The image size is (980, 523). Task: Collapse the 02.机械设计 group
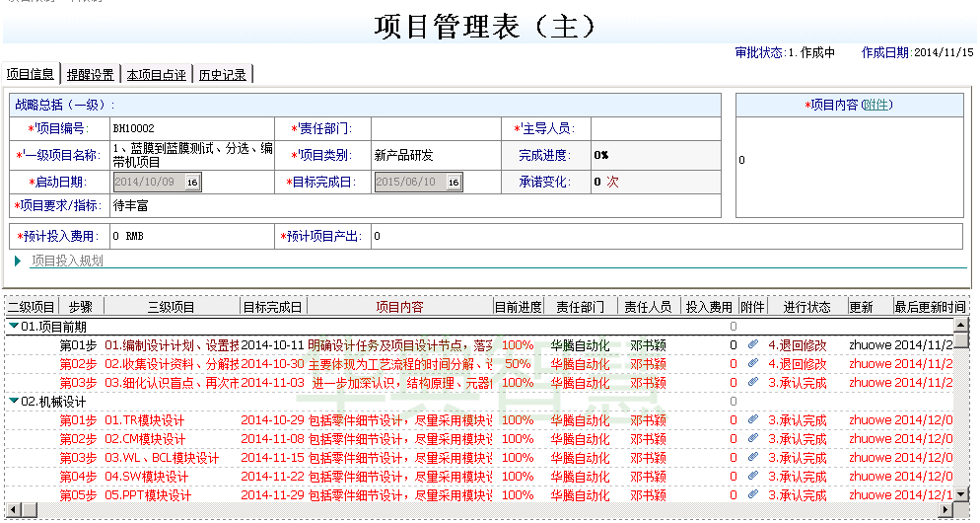14,401
